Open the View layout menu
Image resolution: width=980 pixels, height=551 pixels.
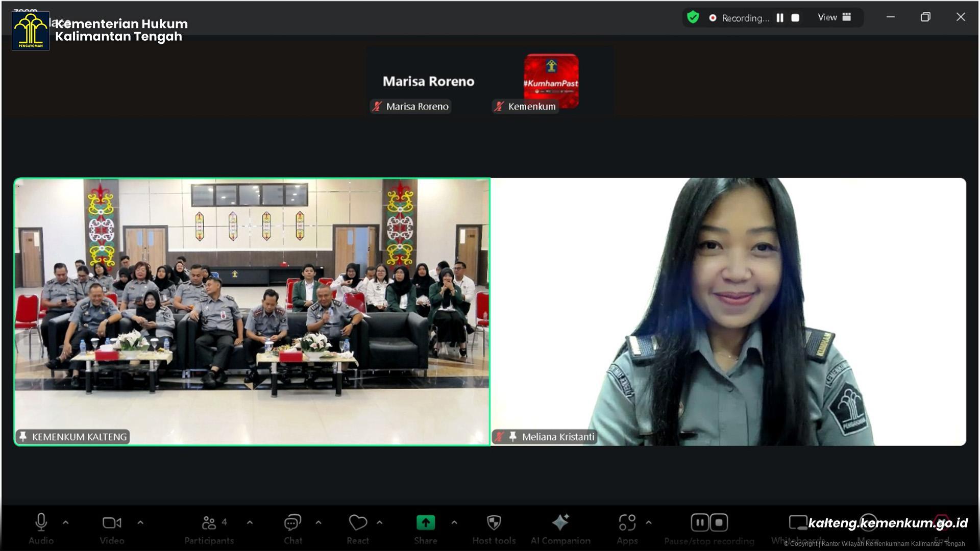point(834,17)
